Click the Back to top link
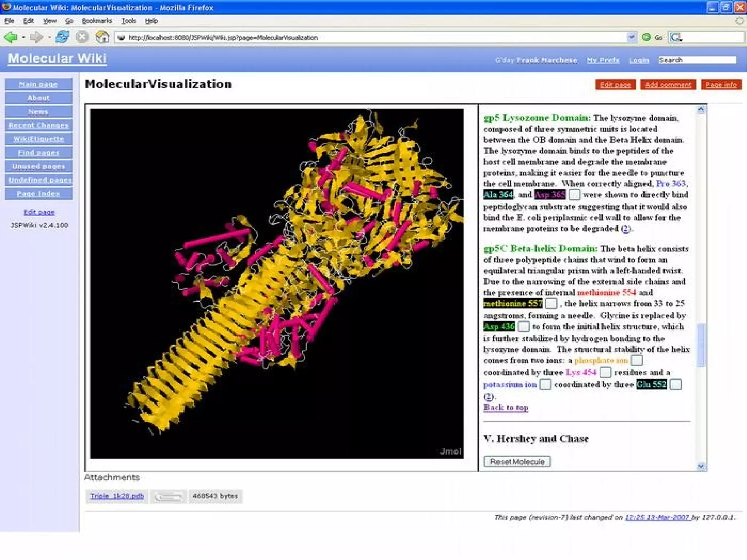The height and width of the screenshot is (560, 747). [506, 408]
